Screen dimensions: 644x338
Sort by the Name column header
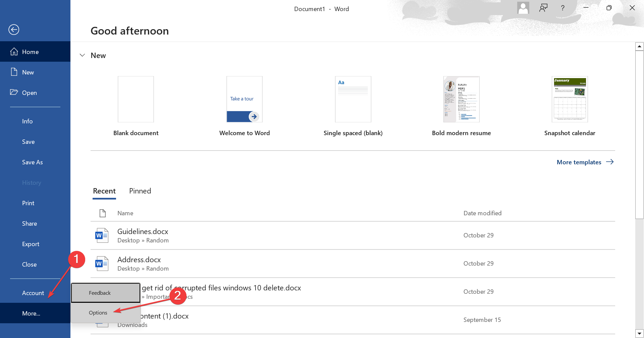coord(125,213)
